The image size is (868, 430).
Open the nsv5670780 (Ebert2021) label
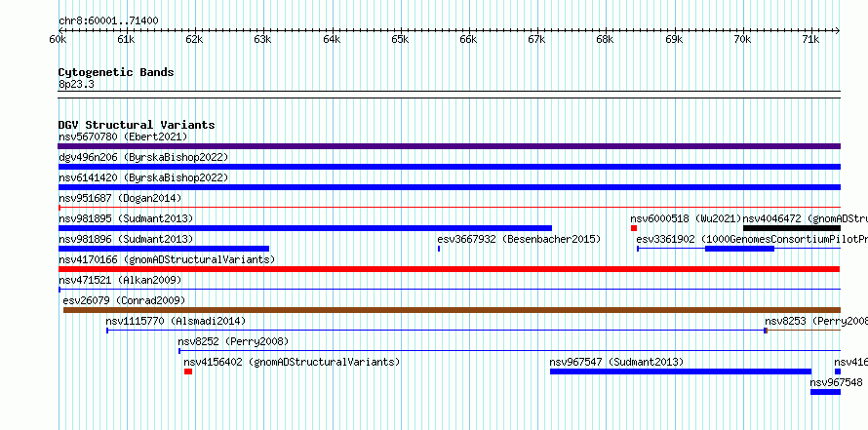123,137
